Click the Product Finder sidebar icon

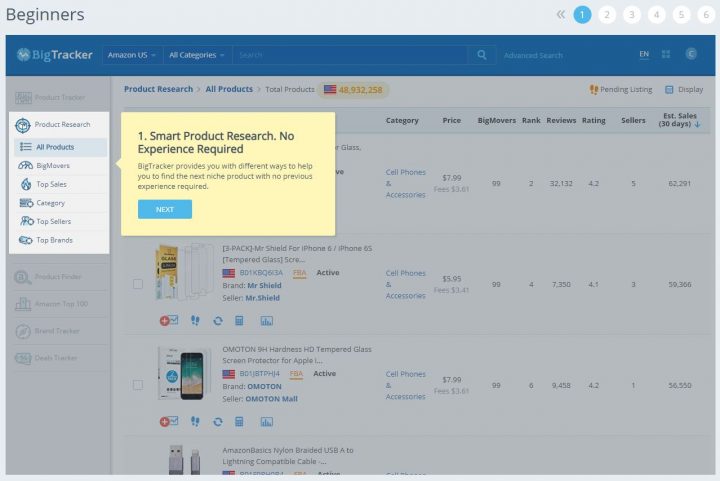coord(22,277)
